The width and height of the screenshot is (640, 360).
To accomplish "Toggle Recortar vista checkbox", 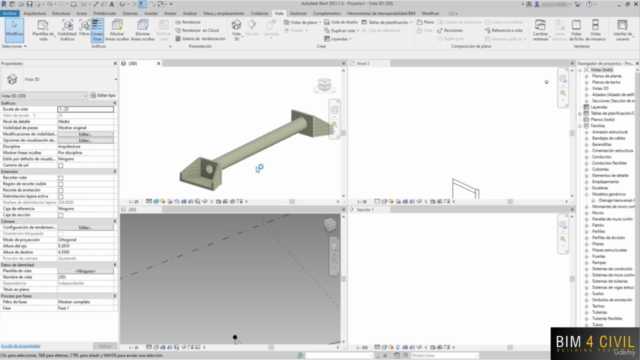I will [x=60, y=178].
